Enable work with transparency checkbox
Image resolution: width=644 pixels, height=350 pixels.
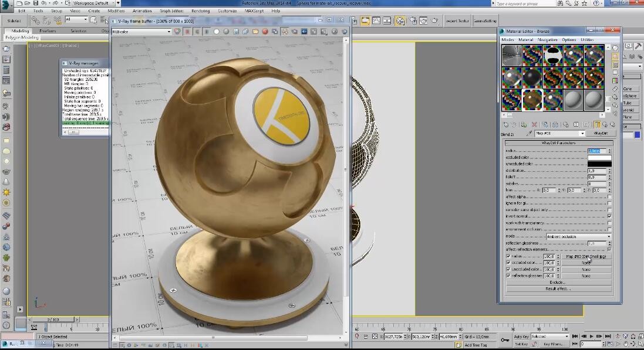click(x=609, y=223)
